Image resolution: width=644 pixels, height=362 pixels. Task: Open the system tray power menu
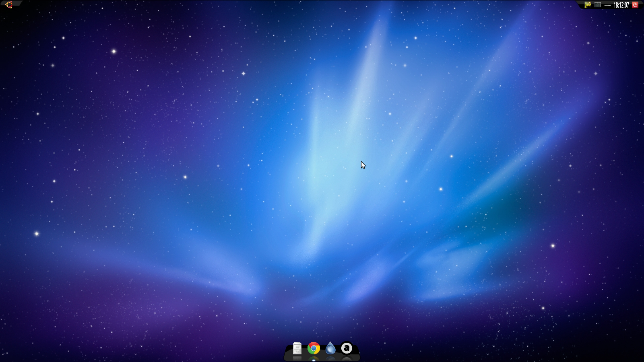point(635,5)
